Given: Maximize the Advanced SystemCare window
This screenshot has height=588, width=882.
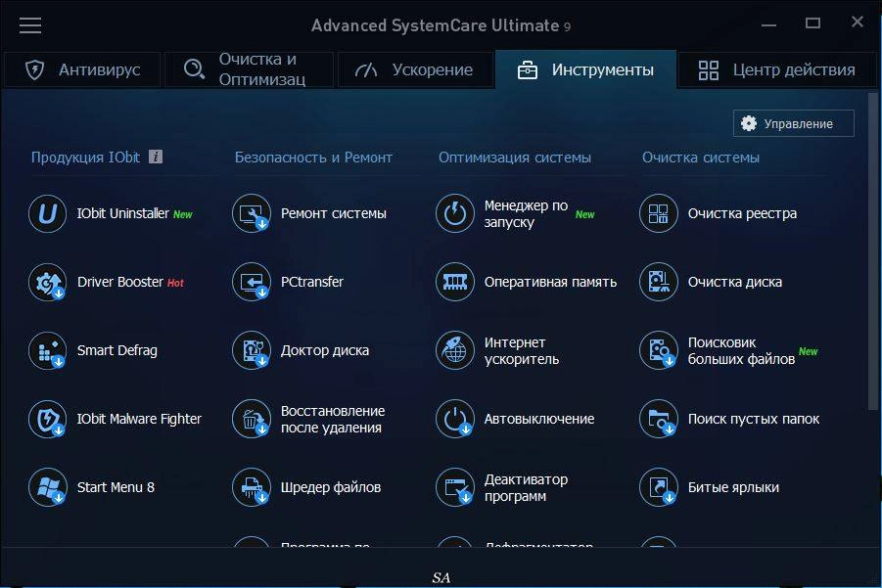Looking at the screenshot, I should [x=812, y=23].
